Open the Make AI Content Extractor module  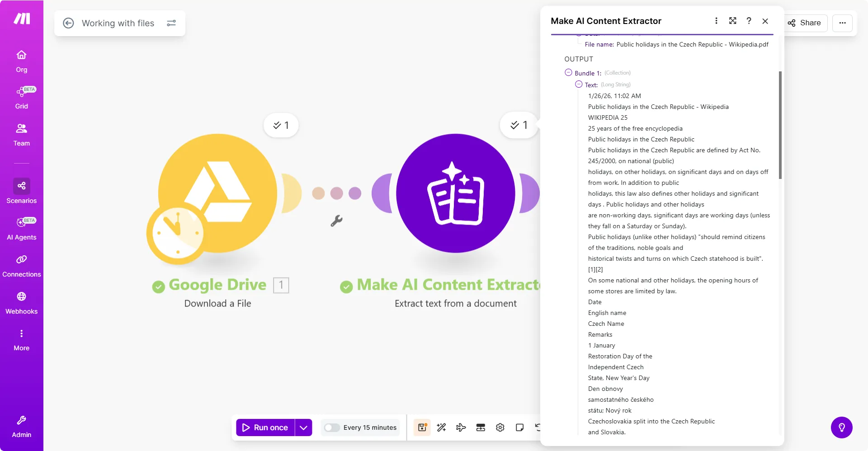click(456, 193)
